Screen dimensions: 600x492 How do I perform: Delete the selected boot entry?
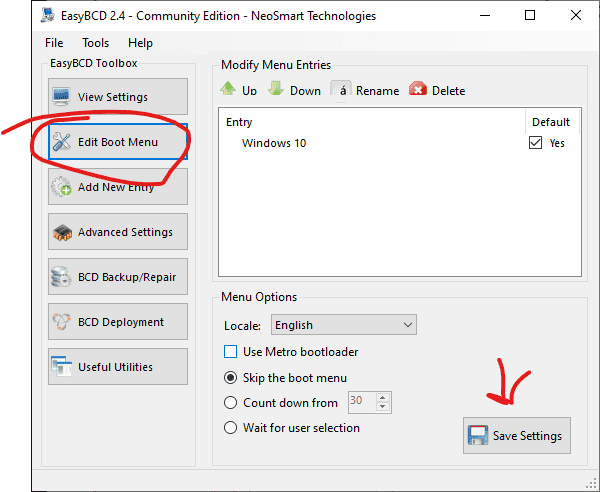(x=437, y=90)
